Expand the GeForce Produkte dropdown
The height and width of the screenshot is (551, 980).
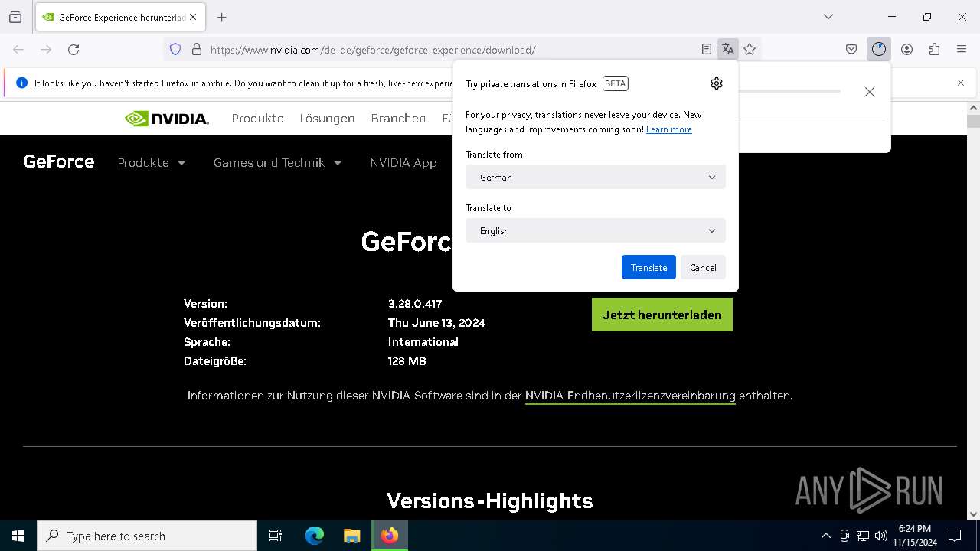point(152,162)
